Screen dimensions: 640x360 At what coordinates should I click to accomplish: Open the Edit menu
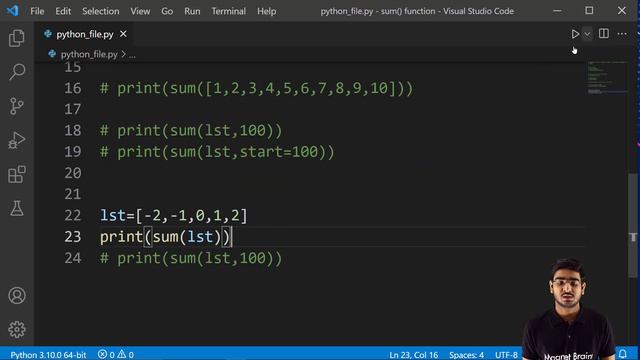tap(63, 11)
